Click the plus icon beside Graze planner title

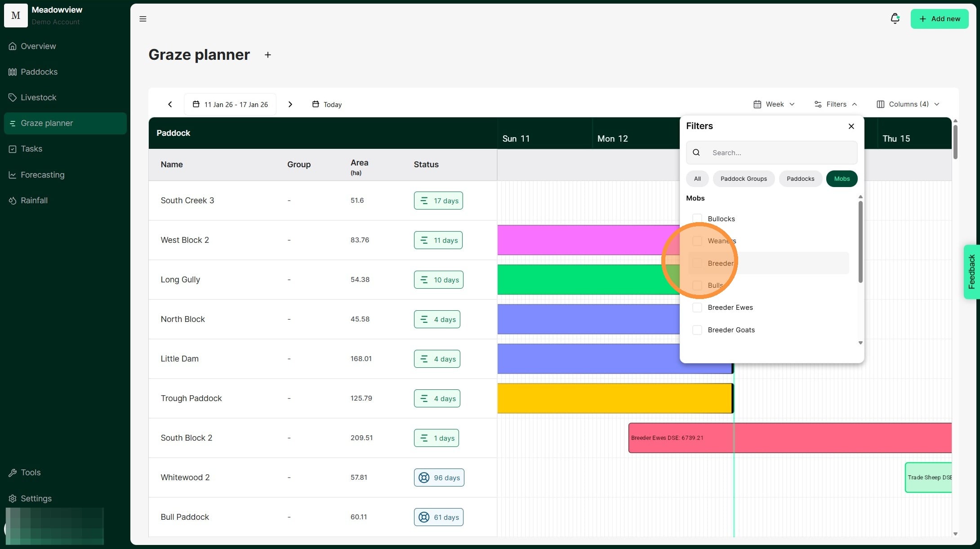(268, 55)
